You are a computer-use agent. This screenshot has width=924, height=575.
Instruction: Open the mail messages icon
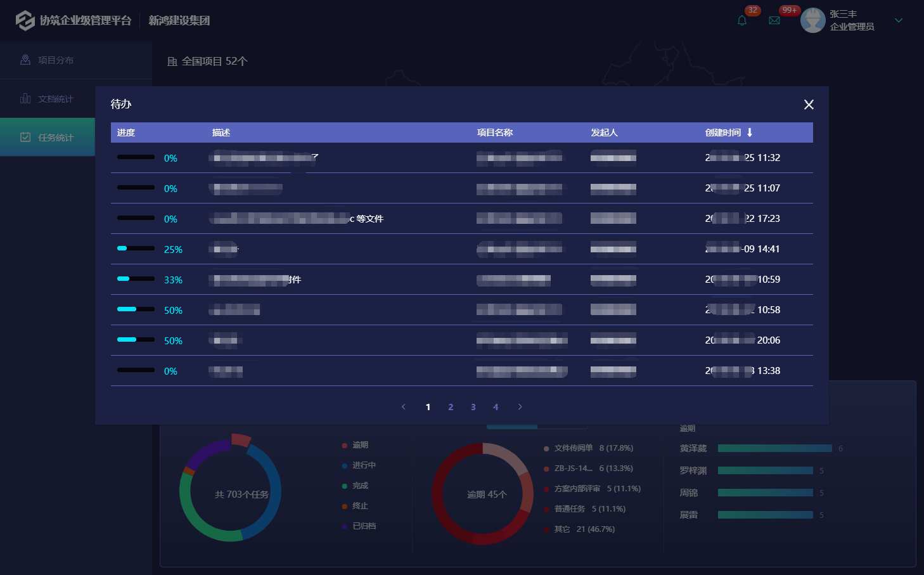point(774,20)
